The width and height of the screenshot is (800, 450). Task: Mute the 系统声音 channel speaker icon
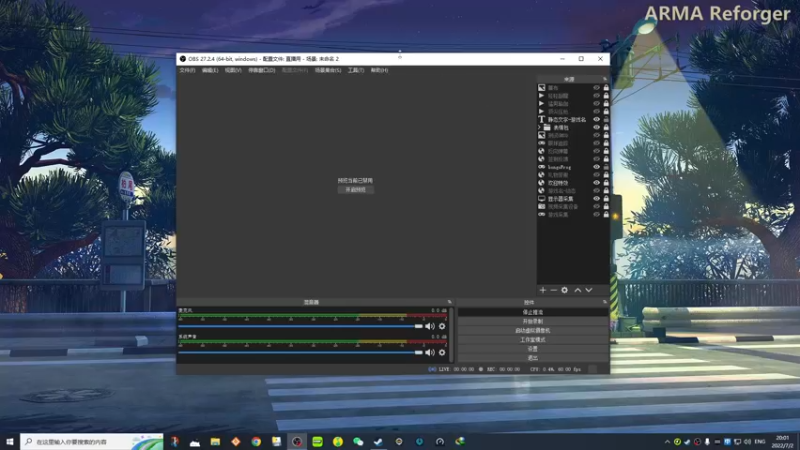pos(430,353)
